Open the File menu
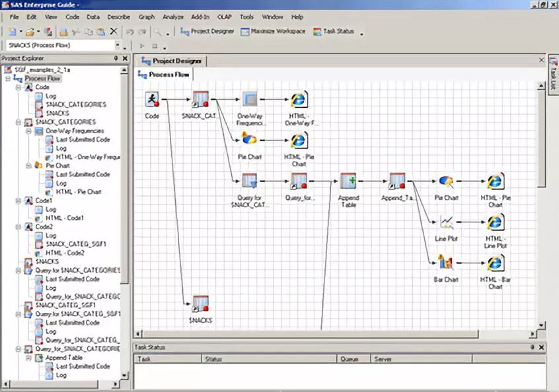 [15, 16]
